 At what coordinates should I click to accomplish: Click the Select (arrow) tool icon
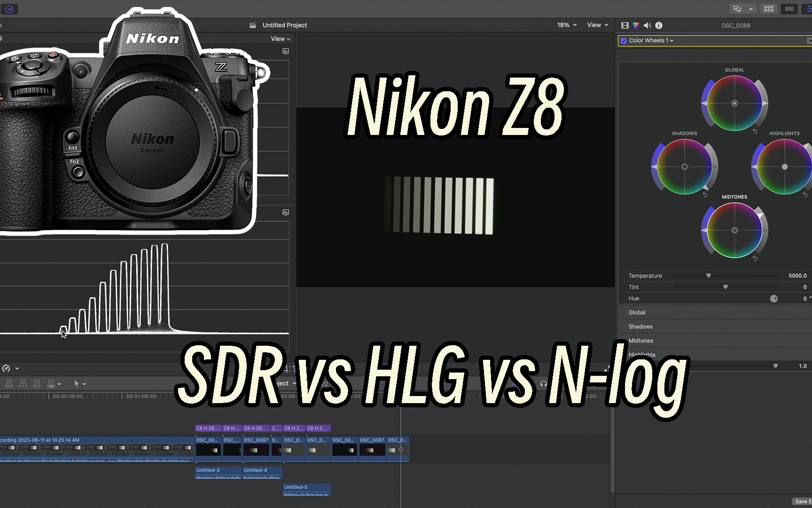coord(77,384)
